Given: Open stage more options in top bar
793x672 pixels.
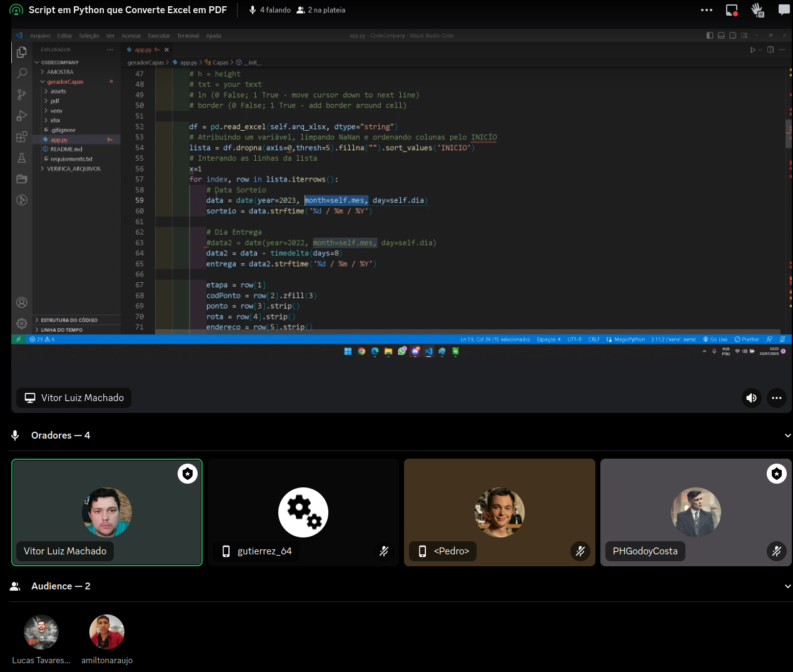Looking at the screenshot, I should point(706,10).
